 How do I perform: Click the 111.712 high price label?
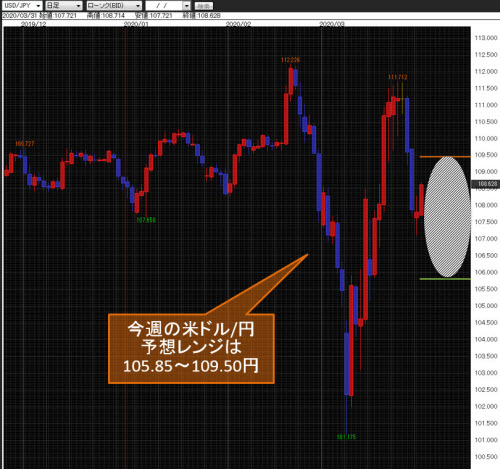tap(398, 77)
